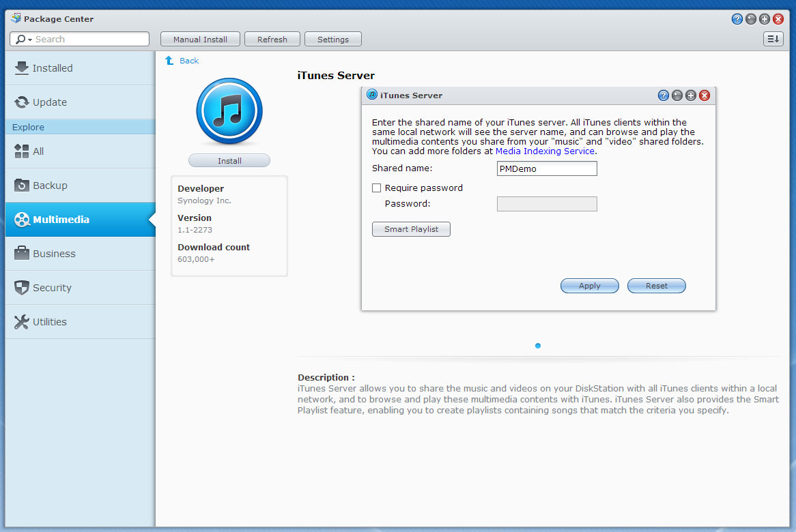
Task: Open the Installed packages section
Action: click(80, 68)
